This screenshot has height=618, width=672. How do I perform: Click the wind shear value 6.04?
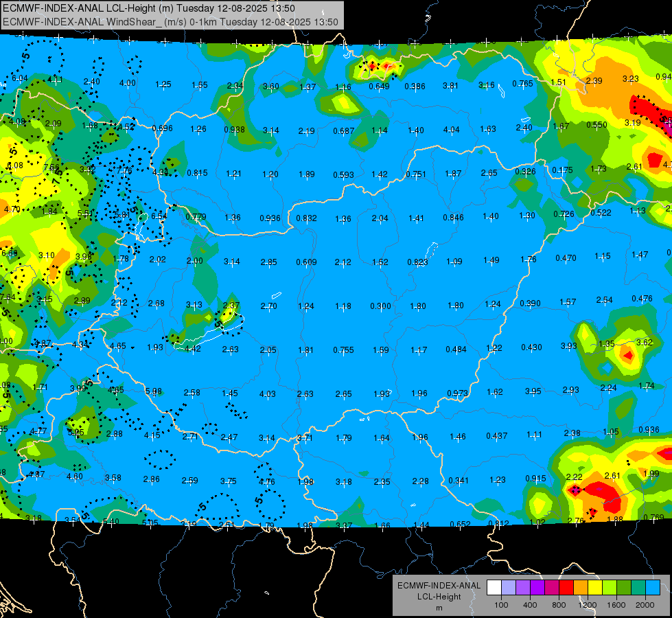[x=20, y=78]
